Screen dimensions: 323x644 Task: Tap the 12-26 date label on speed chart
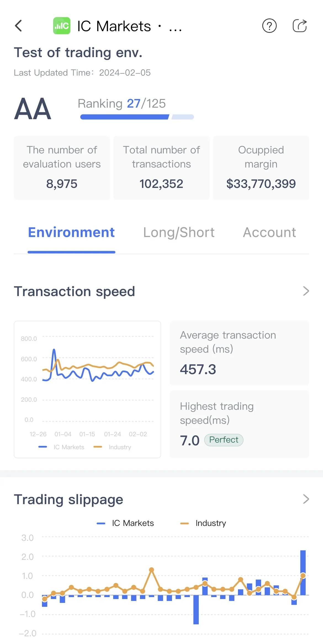(x=38, y=434)
